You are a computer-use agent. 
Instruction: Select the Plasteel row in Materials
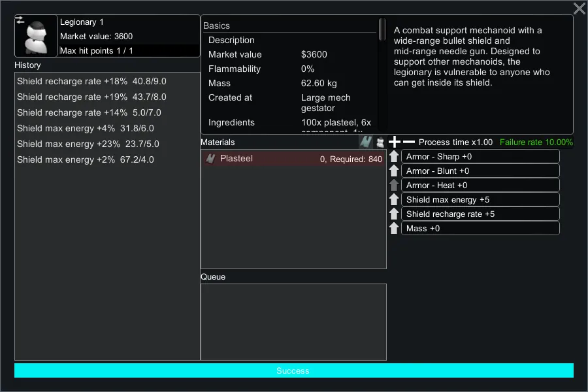coord(293,159)
